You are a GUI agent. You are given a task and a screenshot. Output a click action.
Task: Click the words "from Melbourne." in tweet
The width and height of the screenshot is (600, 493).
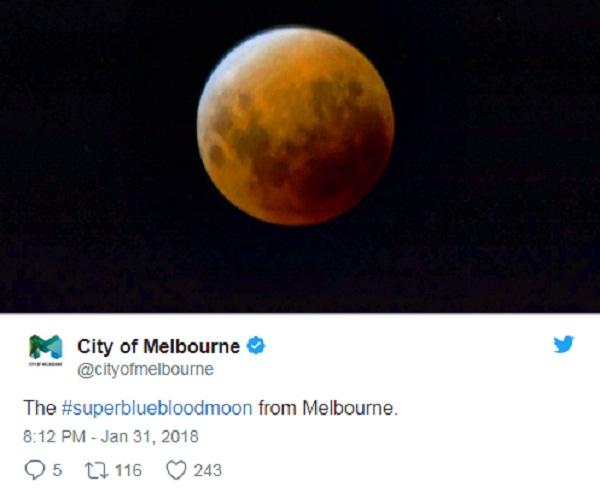tap(328, 408)
